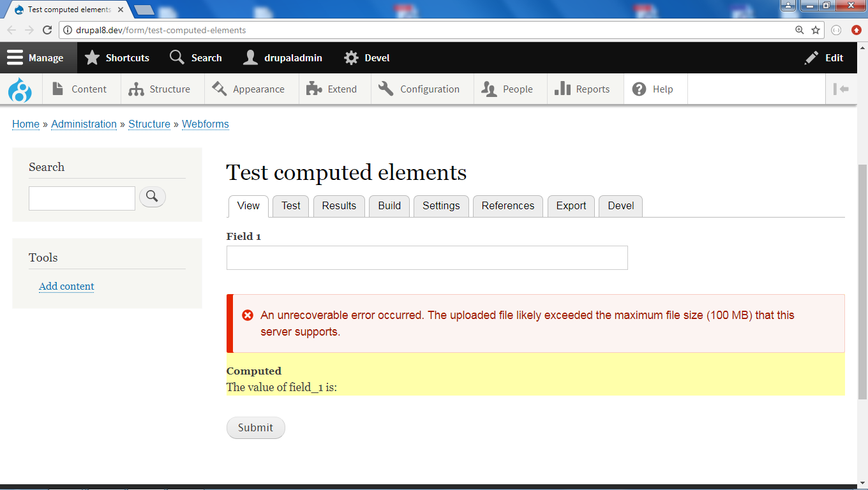Open the People section icon
868x490 pixels.
pos(488,89)
